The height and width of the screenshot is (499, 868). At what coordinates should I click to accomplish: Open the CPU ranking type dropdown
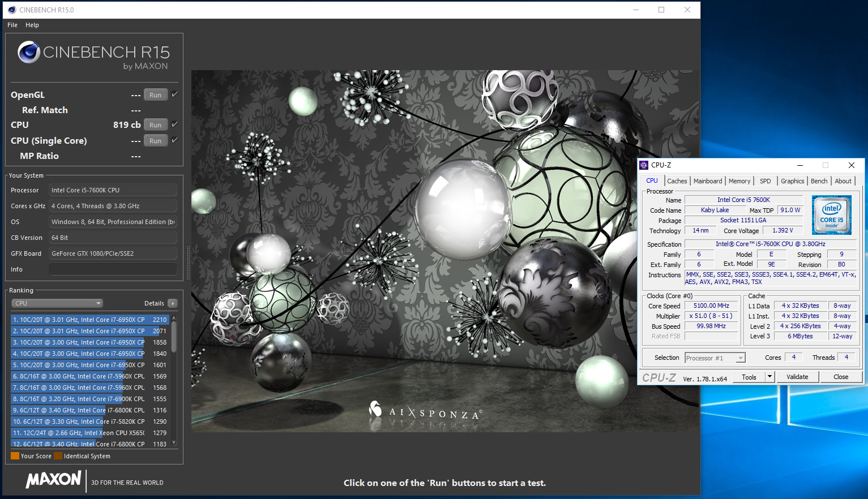57,303
